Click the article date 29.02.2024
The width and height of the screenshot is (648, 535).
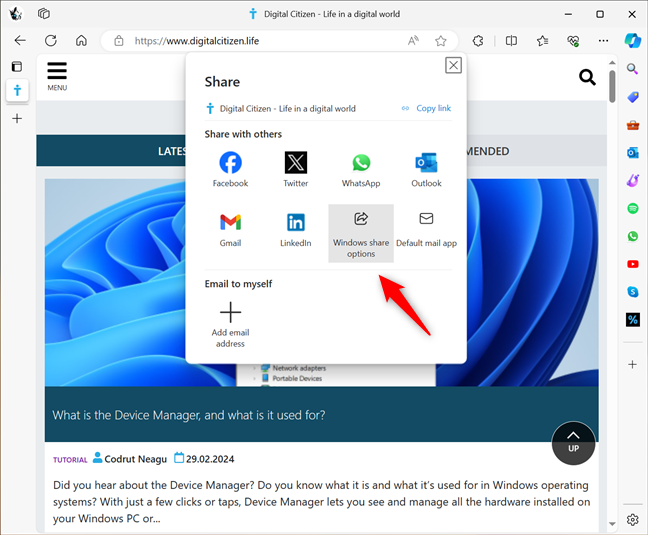coord(210,459)
